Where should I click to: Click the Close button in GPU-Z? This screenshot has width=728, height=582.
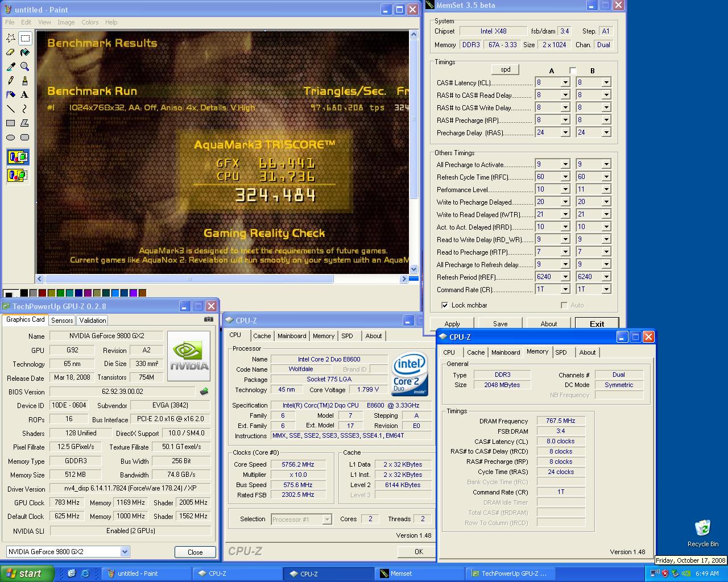click(x=195, y=552)
